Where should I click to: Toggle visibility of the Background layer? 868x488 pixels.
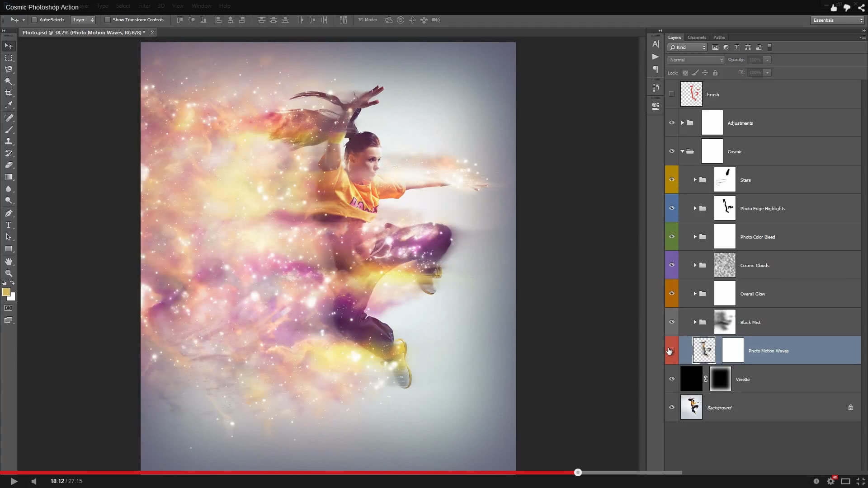672,407
